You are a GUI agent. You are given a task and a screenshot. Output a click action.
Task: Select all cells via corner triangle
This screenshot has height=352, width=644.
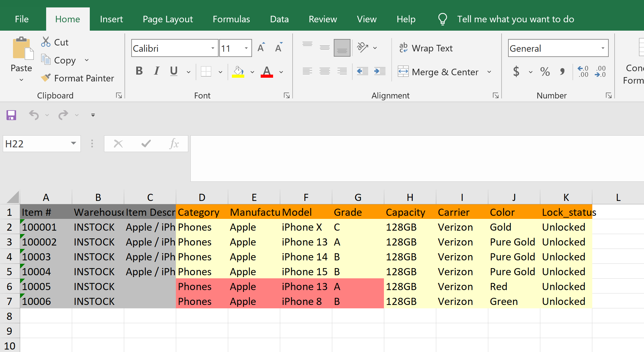13,197
